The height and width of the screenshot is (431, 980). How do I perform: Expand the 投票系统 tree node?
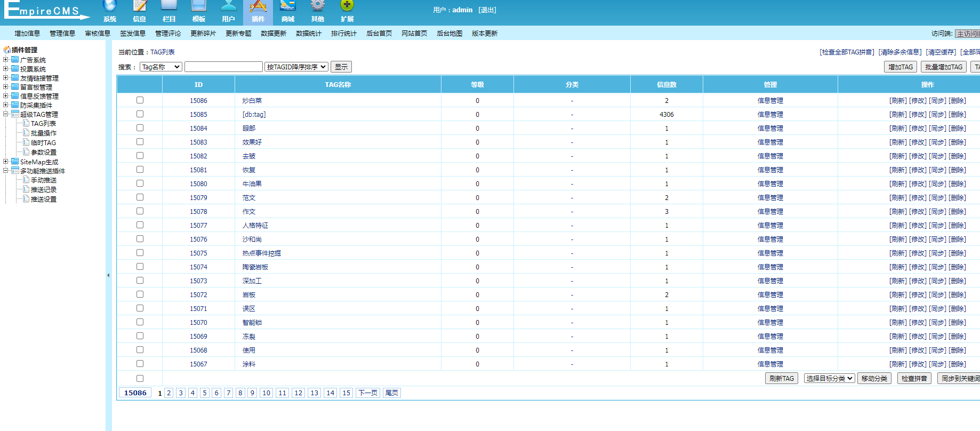6,69
